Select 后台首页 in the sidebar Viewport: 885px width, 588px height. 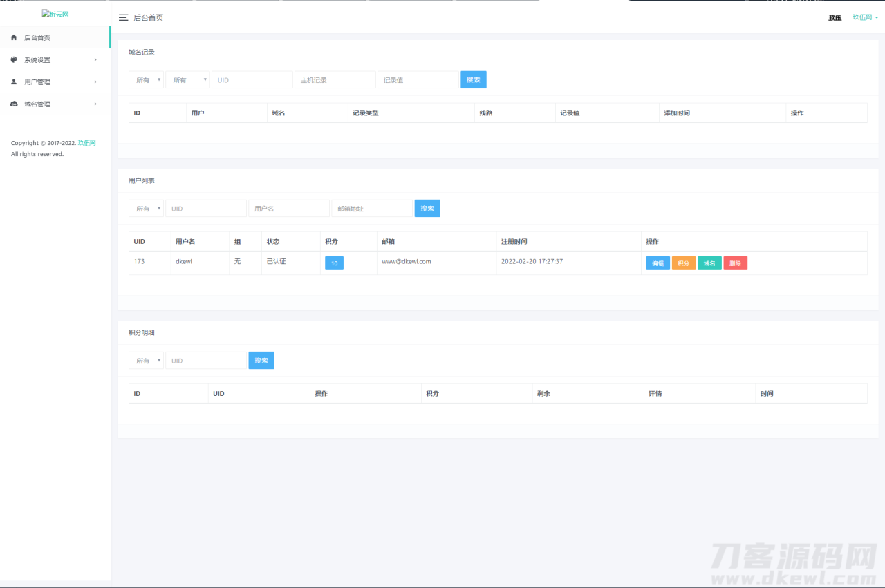click(x=37, y=38)
